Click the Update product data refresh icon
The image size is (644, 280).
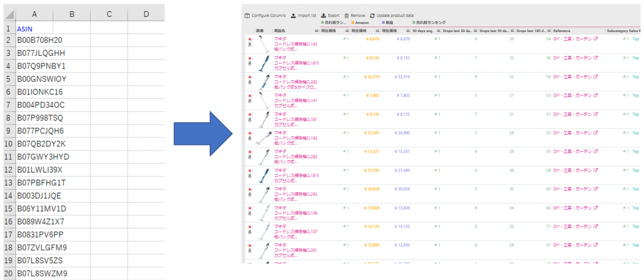372,15
